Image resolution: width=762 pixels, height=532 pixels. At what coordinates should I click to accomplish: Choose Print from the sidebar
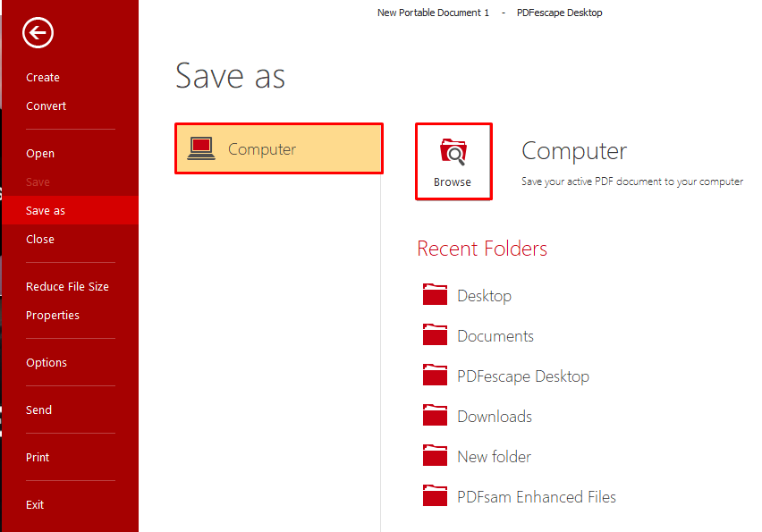click(38, 457)
